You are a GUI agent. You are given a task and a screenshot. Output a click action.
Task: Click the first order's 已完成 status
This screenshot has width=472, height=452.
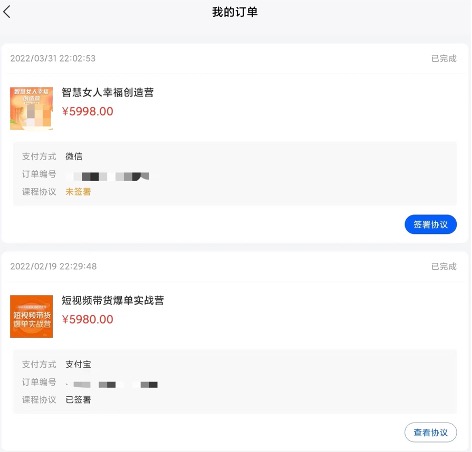coord(444,58)
